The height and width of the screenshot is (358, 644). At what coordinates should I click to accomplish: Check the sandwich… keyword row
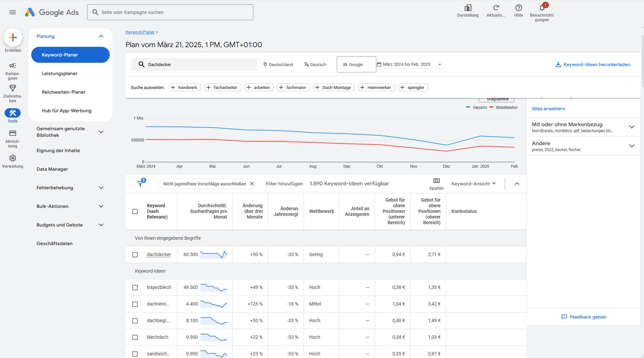pos(135,354)
